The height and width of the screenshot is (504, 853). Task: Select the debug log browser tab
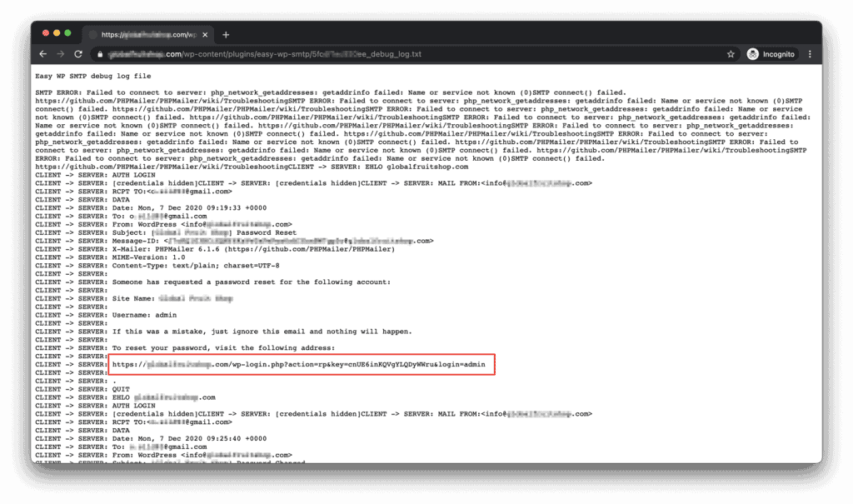pyautogui.click(x=142, y=35)
